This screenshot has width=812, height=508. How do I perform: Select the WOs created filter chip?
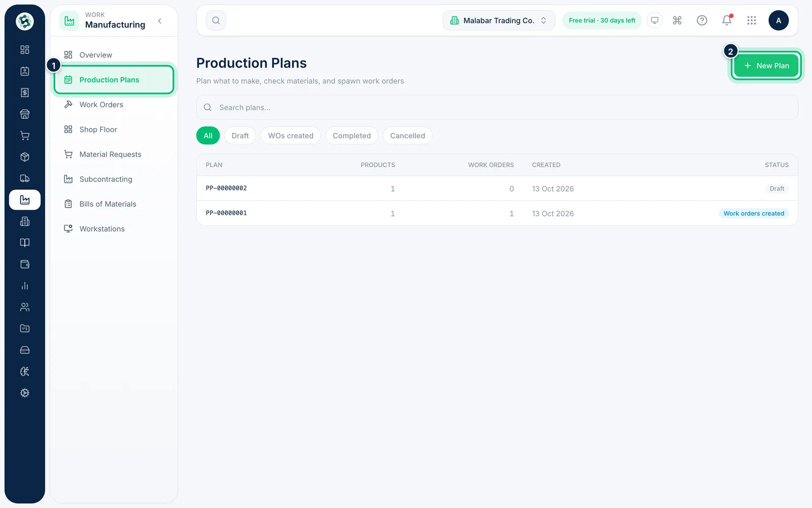click(291, 136)
